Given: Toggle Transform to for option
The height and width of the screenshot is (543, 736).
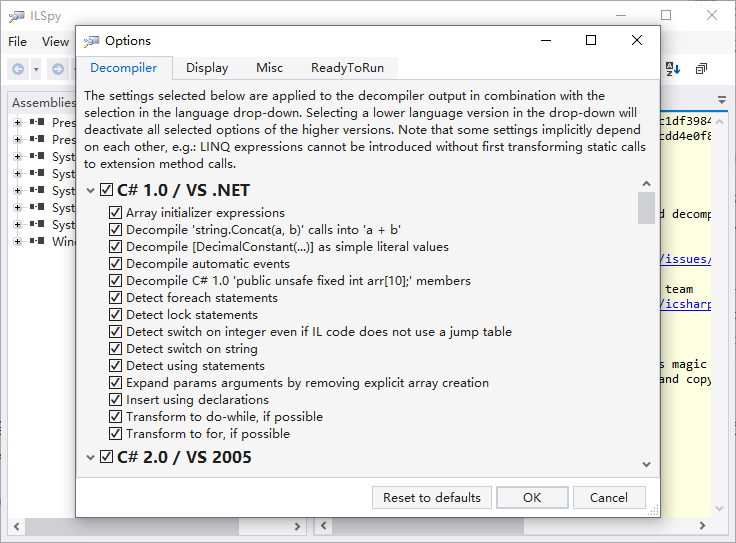Looking at the screenshot, I should [x=115, y=433].
